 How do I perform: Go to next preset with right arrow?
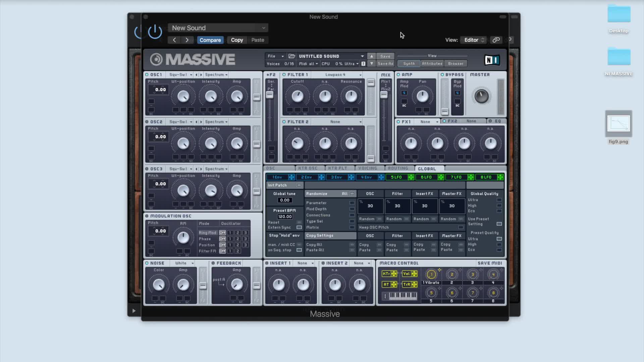point(187,40)
